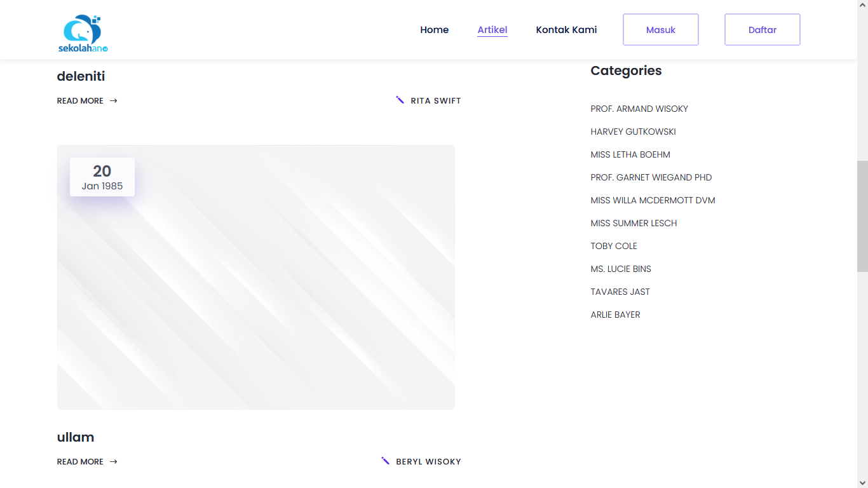This screenshot has width=868, height=488.
Task: Click pencil icon beside Rita Swift
Action: point(400,100)
